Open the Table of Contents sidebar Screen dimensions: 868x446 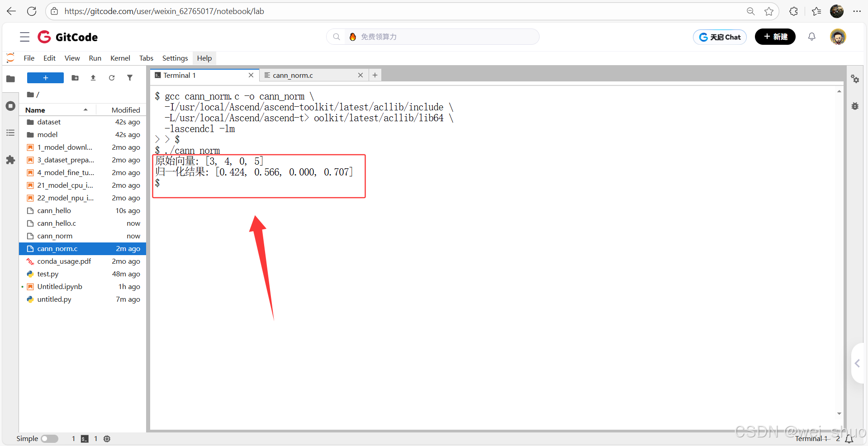(x=10, y=133)
